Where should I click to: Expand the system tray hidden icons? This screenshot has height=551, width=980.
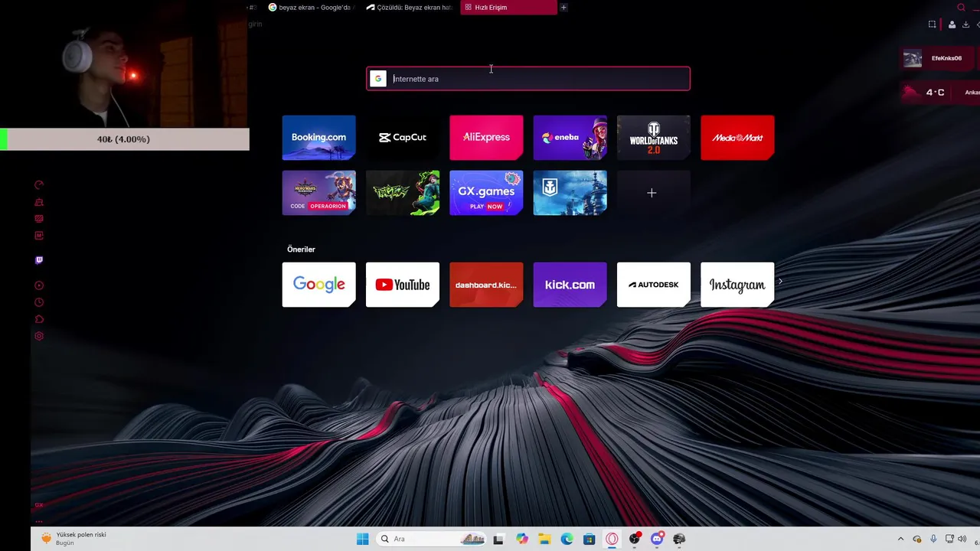pyautogui.click(x=900, y=539)
